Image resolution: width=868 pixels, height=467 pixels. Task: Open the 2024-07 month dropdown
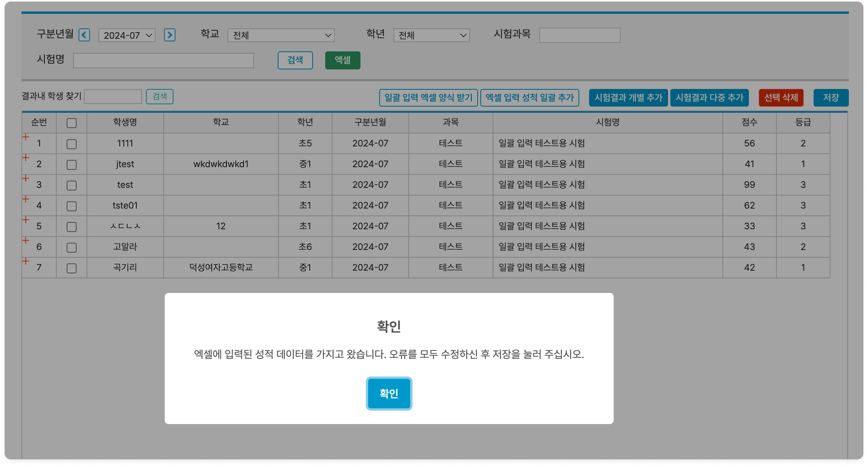[x=127, y=35]
